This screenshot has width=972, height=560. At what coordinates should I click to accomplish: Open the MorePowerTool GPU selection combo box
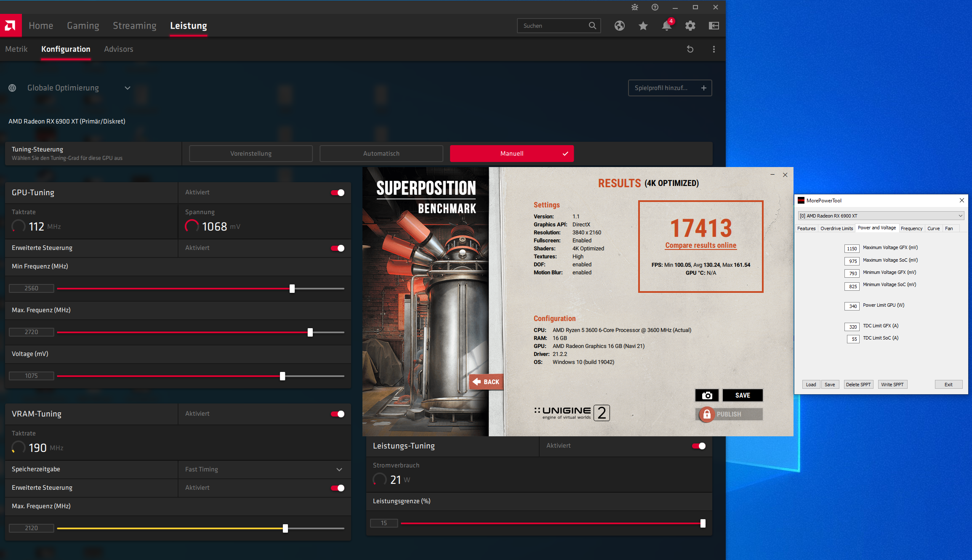[881, 216]
